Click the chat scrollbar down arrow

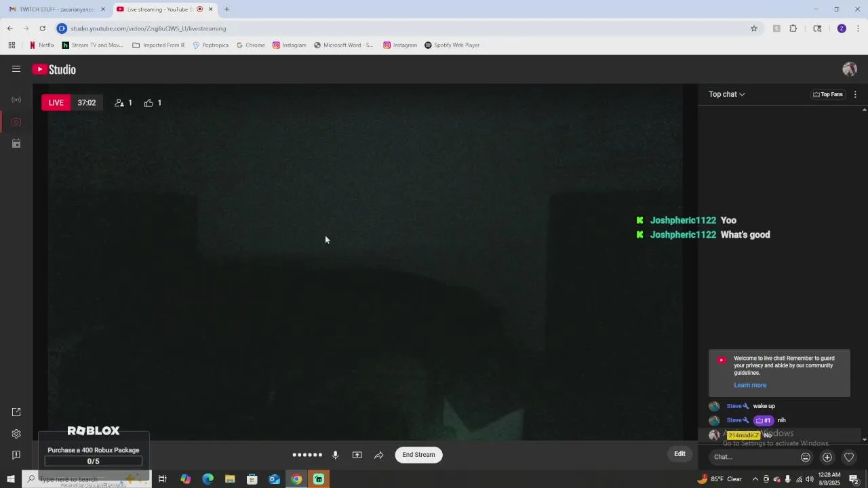coord(864,439)
